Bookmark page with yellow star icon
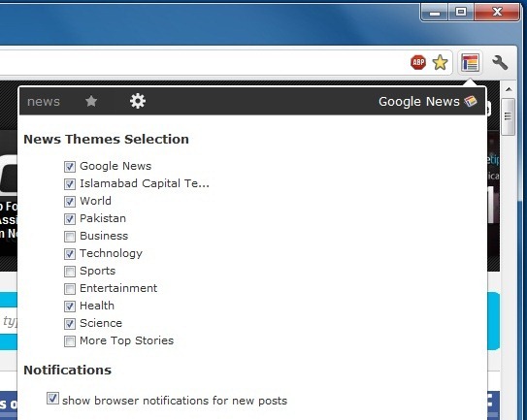The height and width of the screenshot is (420, 527). 440,62
